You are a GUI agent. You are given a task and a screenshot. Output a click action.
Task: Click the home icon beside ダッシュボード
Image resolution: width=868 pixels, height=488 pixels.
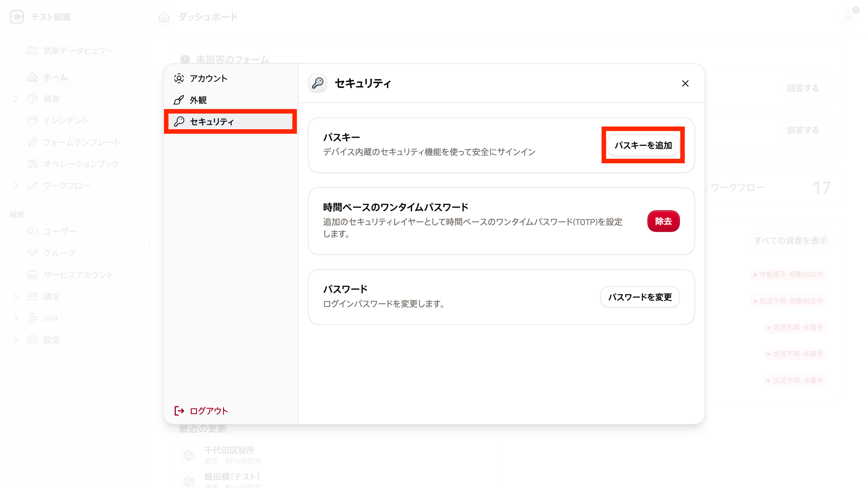pyautogui.click(x=164, y=17)
